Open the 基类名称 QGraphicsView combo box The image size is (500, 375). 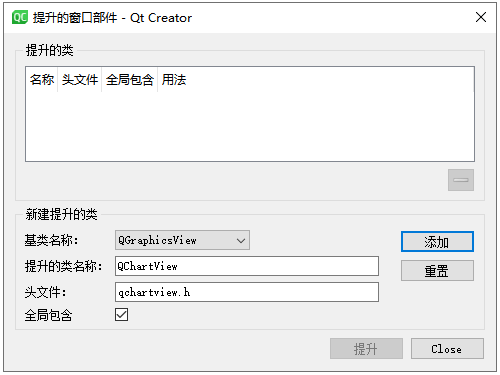tap(182, 240)
